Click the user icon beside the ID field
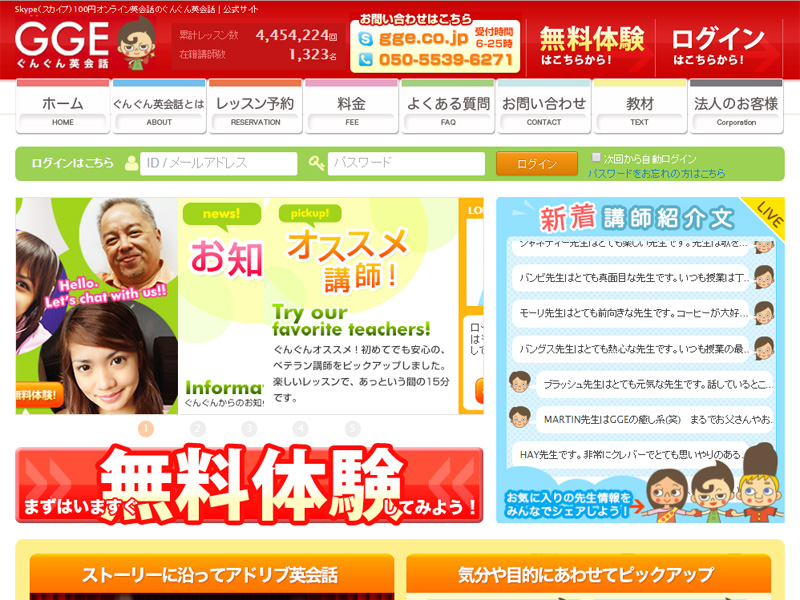 click(132, 163)
